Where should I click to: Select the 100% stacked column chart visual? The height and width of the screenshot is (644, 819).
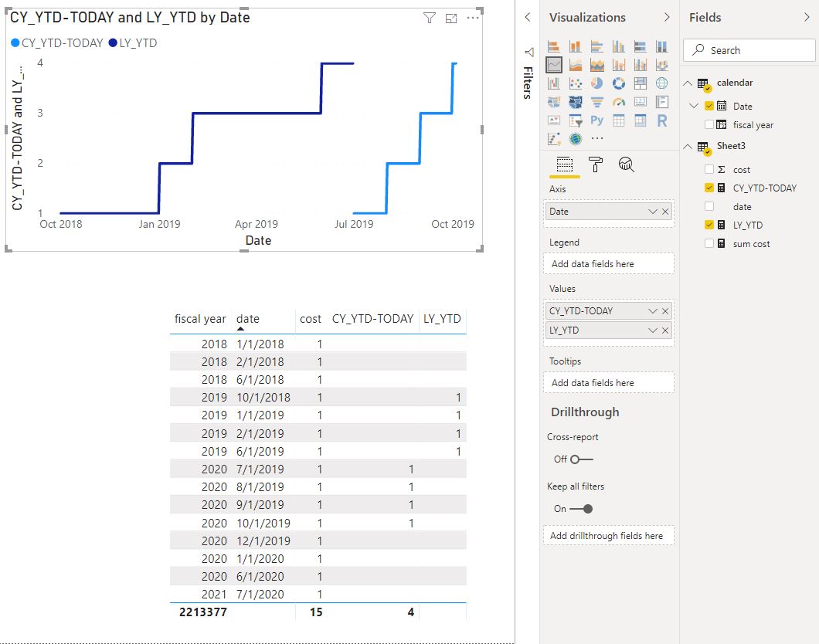(662, 46)
